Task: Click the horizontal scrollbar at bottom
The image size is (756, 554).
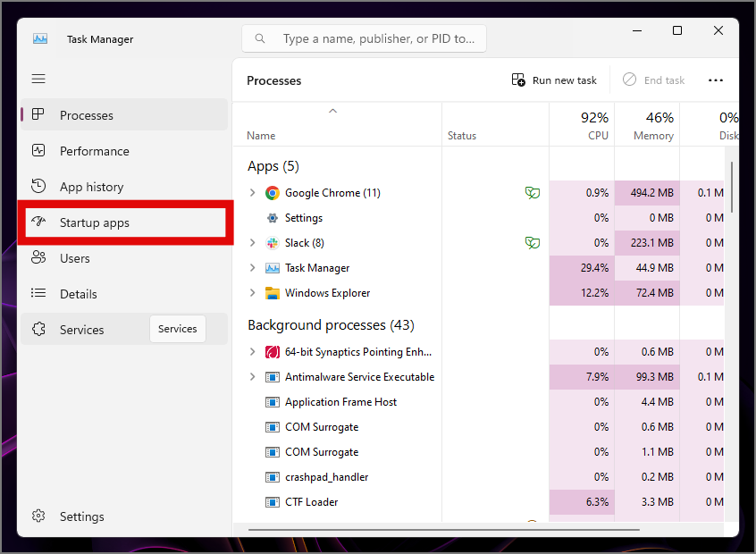Action: 444,529
